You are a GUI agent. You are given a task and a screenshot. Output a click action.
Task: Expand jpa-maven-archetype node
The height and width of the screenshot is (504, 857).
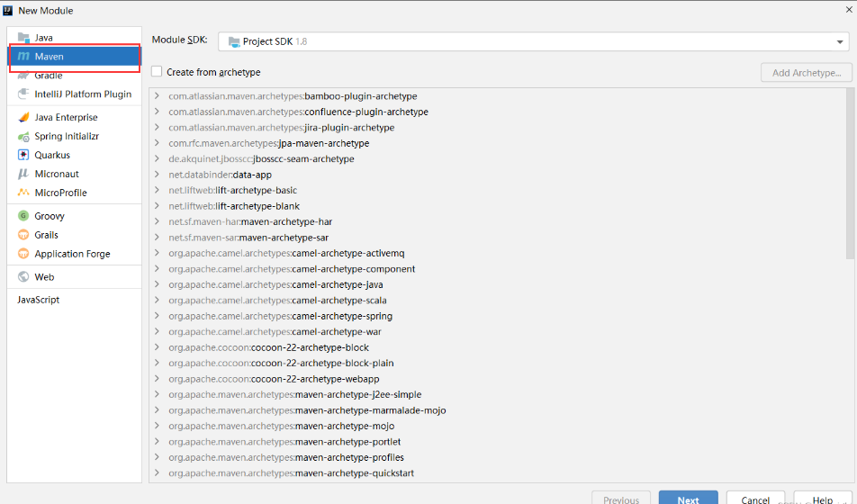coord(157,143)
